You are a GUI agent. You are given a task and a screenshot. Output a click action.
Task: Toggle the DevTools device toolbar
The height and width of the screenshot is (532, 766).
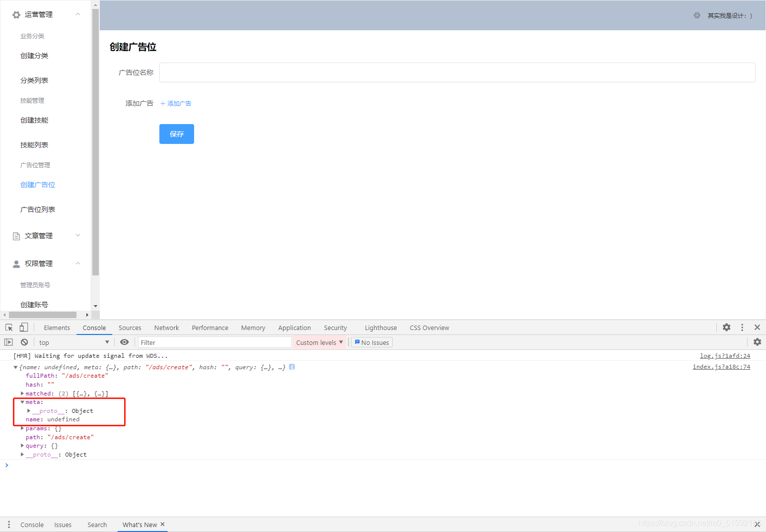click(24, 328)
